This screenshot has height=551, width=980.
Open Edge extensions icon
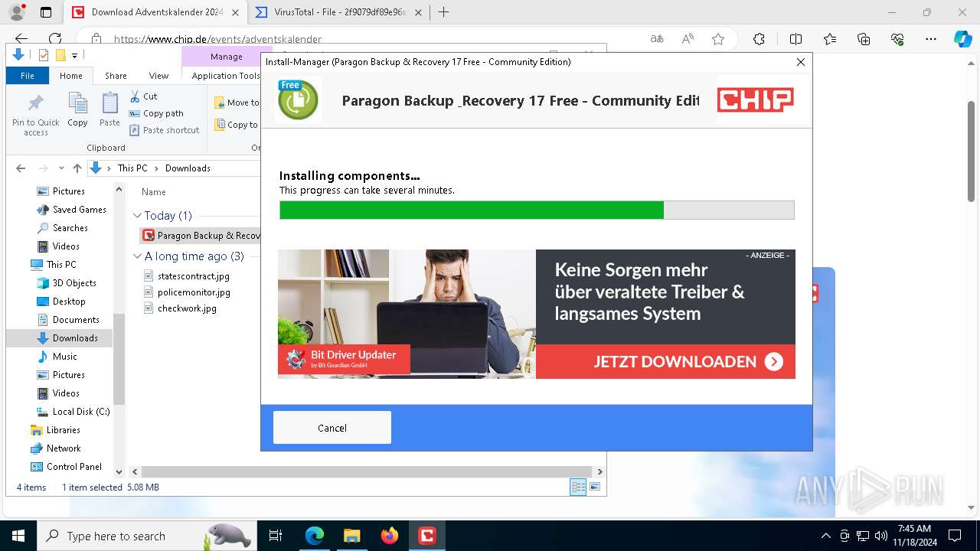(759, 39)
